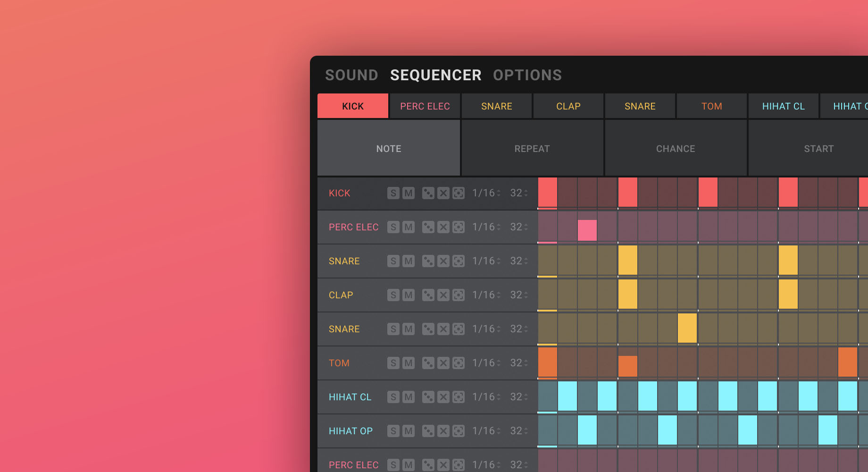Viewport: 868px width, 472px height.
Task: Randomize the CLAP row with dice
Action: 428,295
